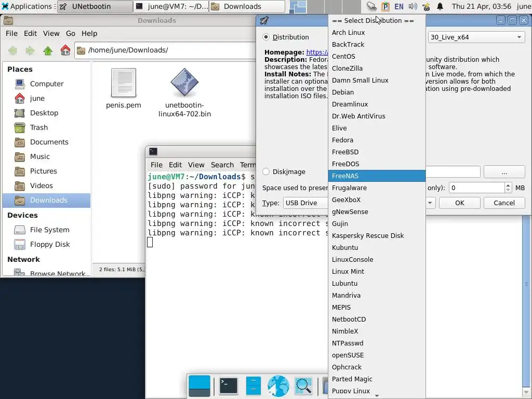Choose Arch Linux from distribution list

click(x=377, y=33)
